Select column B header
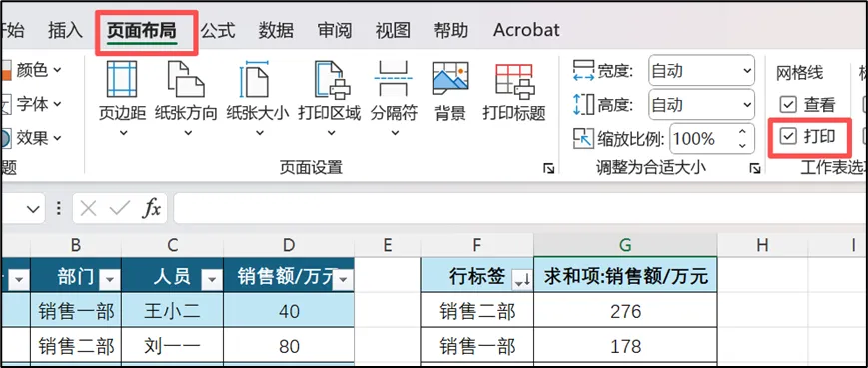This screenshot has width=868, height=368. (x=76, y=244)
